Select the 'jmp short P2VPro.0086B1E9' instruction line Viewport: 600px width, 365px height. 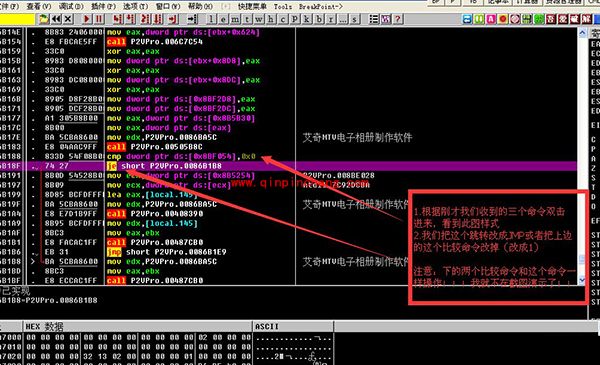[x=166, y=252]
